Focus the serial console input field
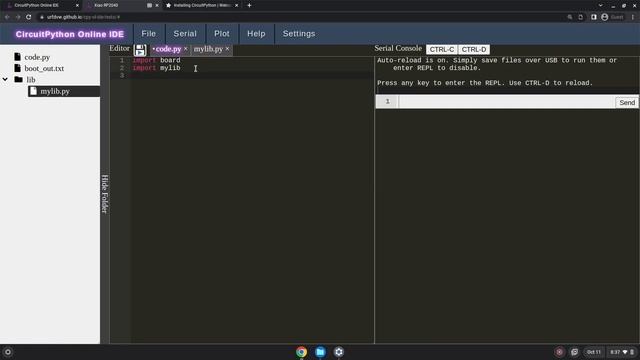Viewport: 640px width, 360px height. [507, 102]
